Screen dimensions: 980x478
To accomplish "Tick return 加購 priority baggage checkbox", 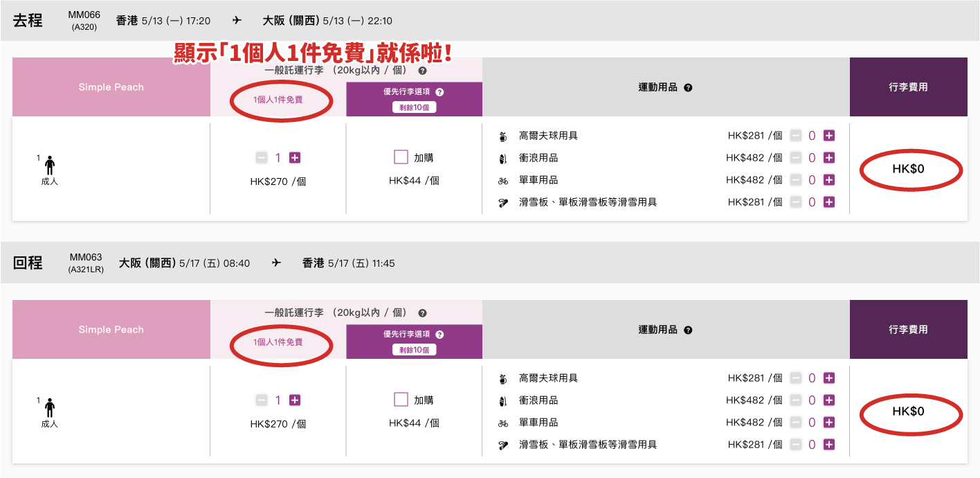I will [x=401, y=400].
